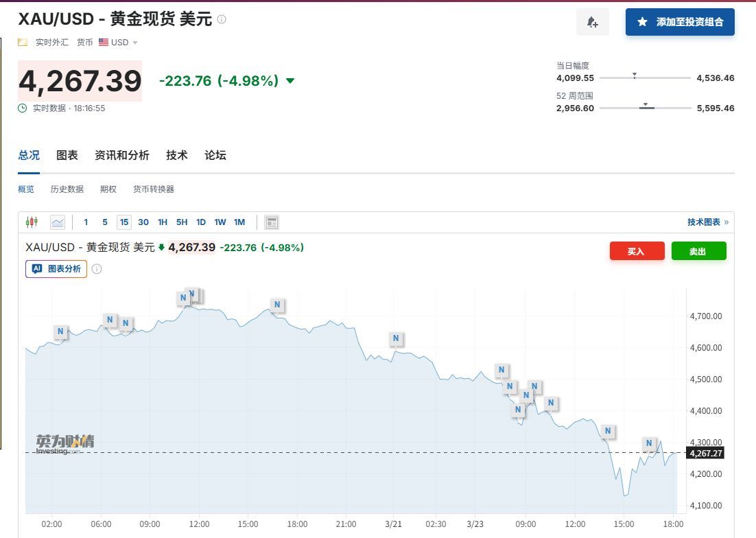
Task: Open the 图表 tab
Action: (67, 156)
